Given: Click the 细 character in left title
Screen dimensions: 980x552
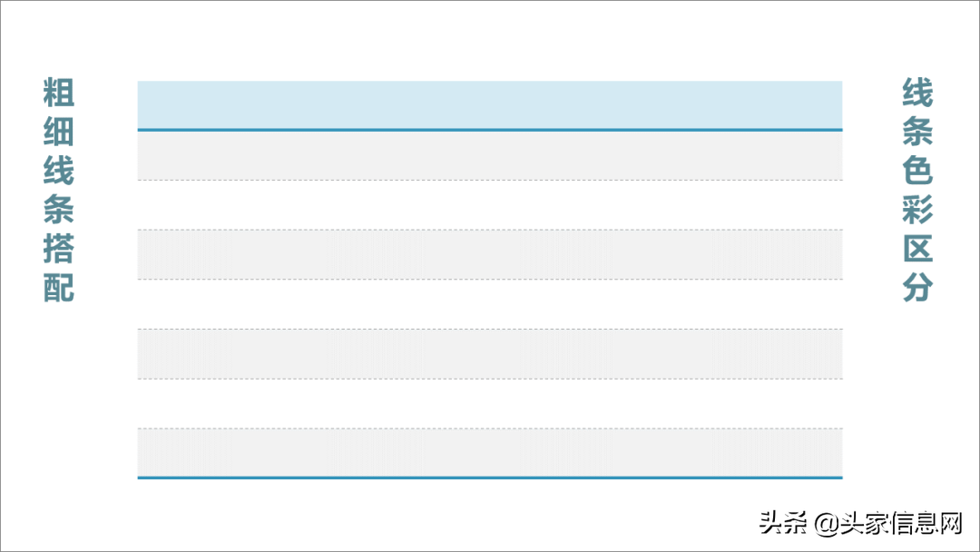Looking at the screenshot, I should coord(59,132).
